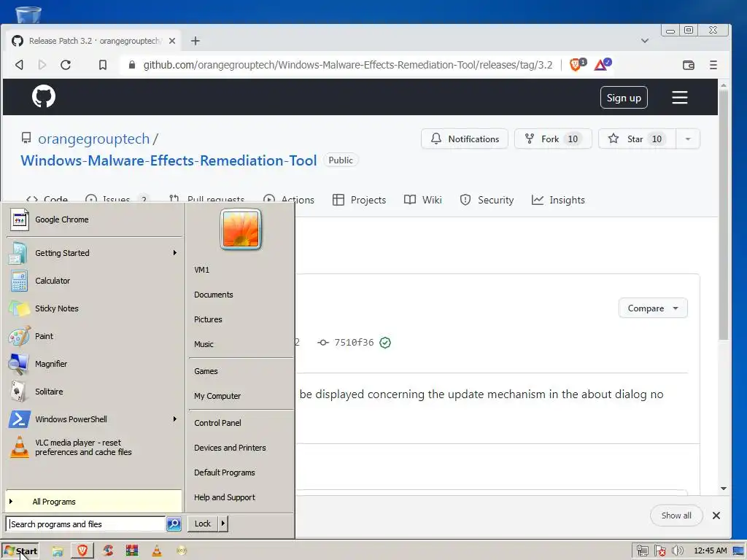Open the Security tab
The width and height of the screenshot is (747, 560).
[x=487, y=200]
